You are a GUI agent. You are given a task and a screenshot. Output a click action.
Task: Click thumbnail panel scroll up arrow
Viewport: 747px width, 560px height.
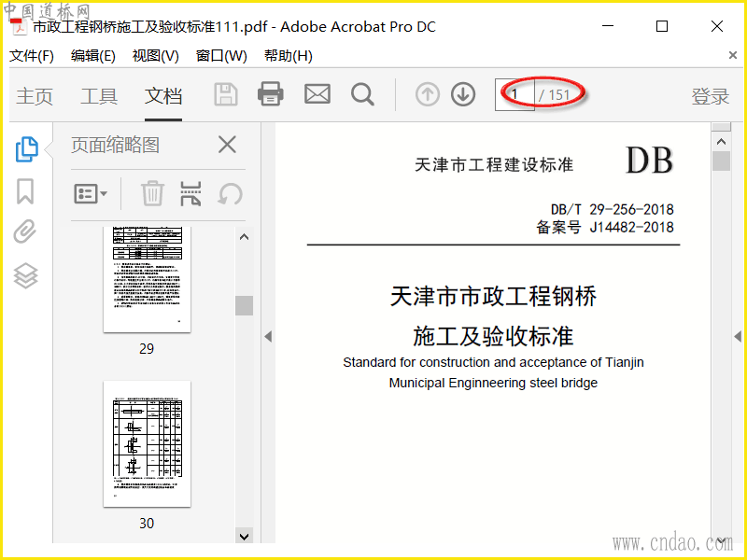point(244,237)
